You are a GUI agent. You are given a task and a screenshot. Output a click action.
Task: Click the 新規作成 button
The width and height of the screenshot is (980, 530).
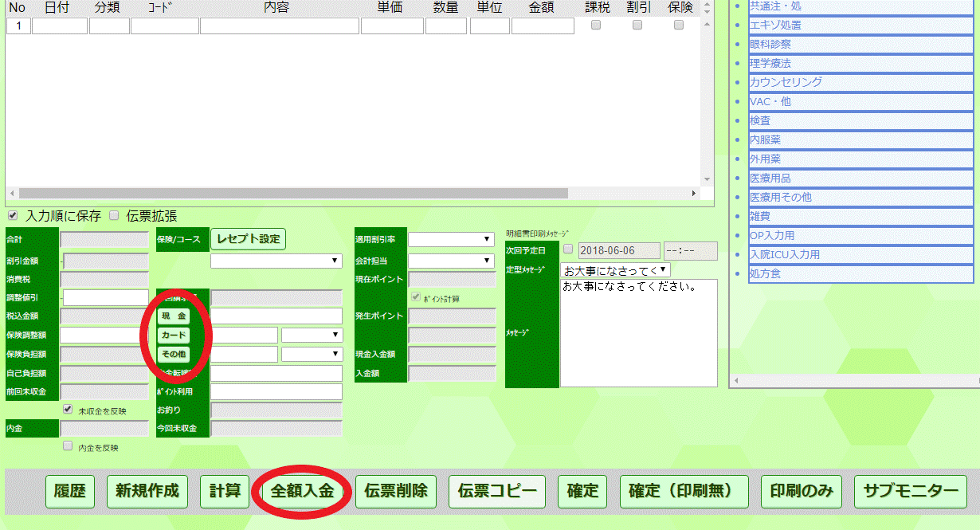click(x=147, y=492)
